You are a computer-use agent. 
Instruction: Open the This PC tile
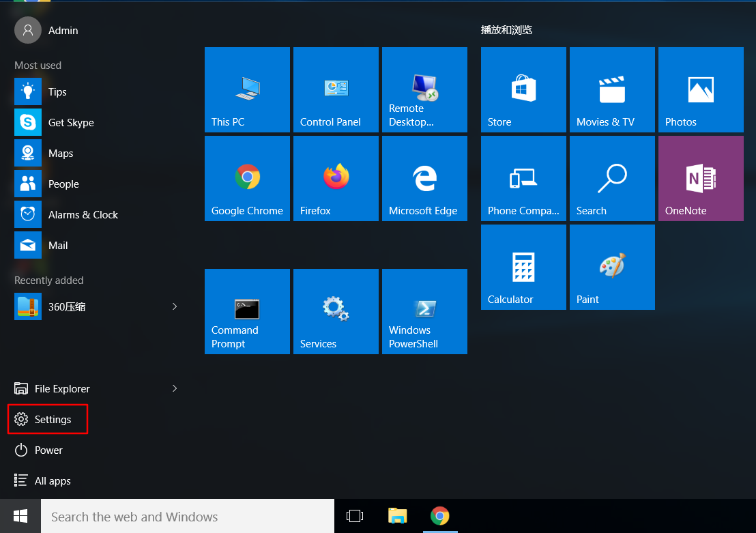click(247, 89)
